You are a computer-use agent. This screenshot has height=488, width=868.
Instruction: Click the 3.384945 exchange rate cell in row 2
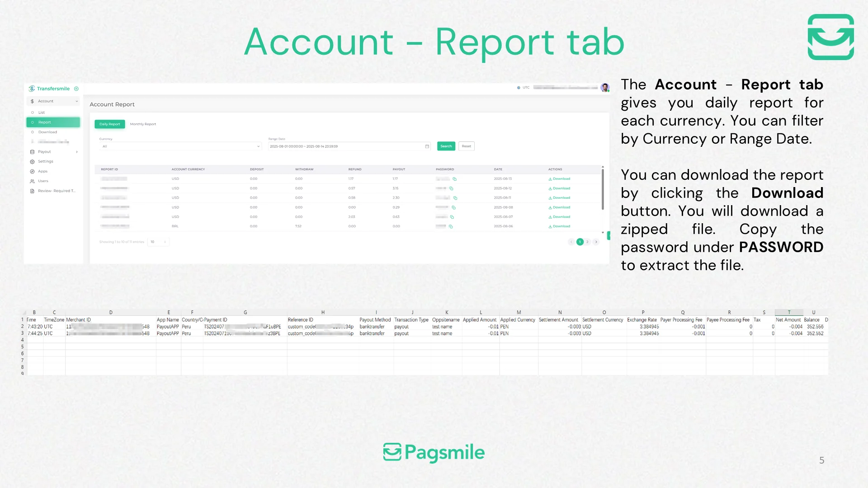click(649, 327)
